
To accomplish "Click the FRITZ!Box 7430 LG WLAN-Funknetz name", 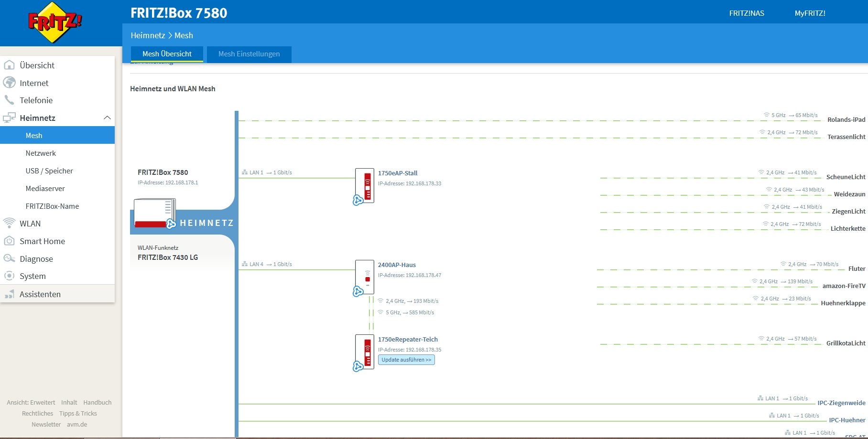I will (168, 257).
